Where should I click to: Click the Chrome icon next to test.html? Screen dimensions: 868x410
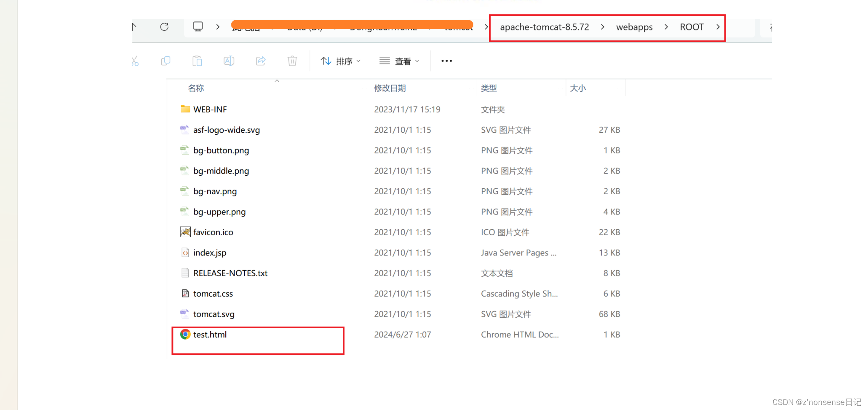tap(185, 335)
